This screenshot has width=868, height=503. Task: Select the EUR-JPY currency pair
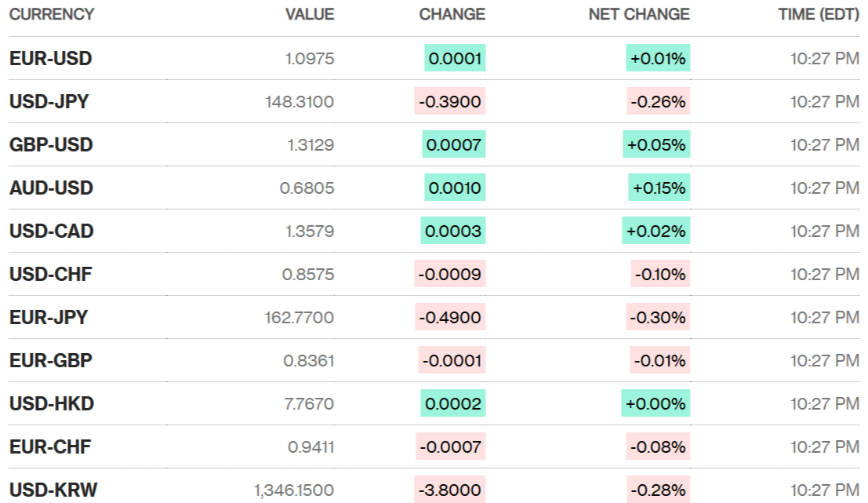click(x=49, y=318)
